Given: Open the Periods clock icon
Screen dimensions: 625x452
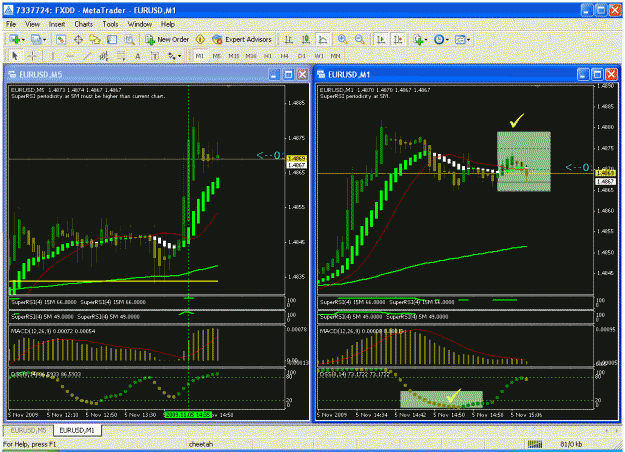Looking at the screenshot, I should (439, 39).
